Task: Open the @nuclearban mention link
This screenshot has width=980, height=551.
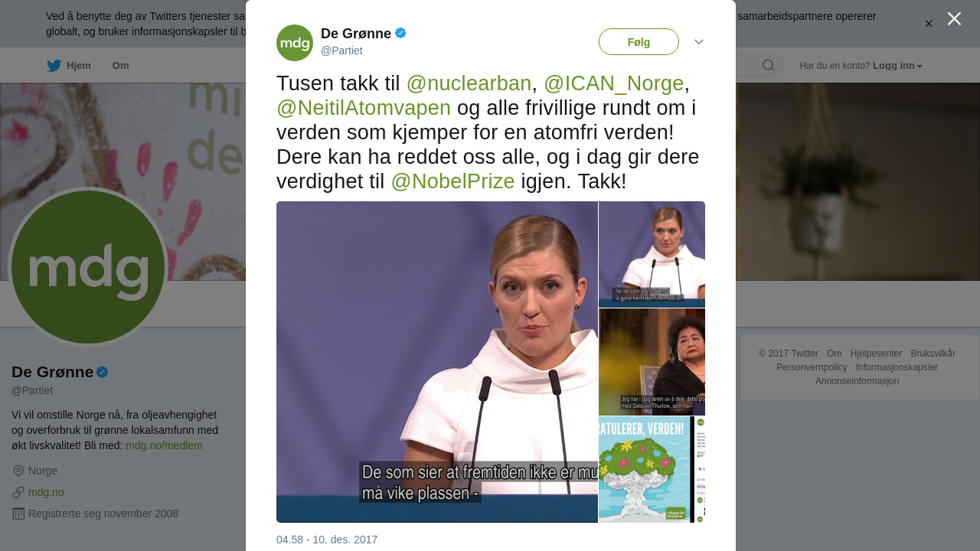Action: pyautogui.click(x=469, y=83)
